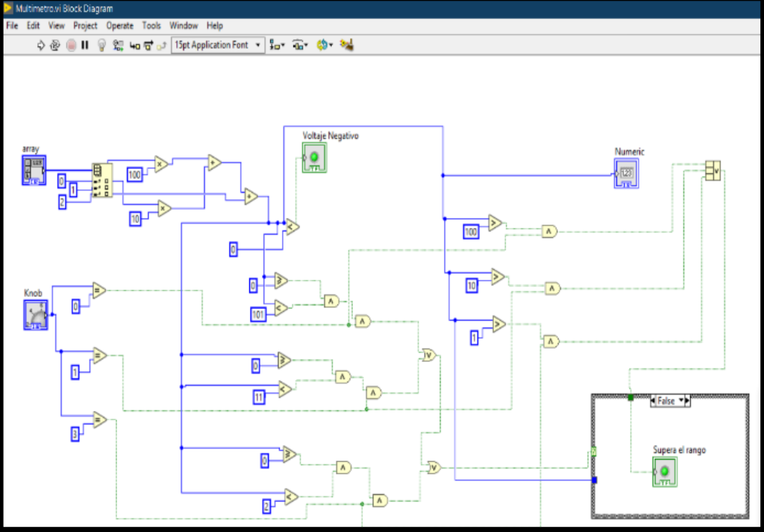The height and width of the screenshot is (532, 764).
Task: Enable Highlight Execution lightbulb
Action: point(101,45)
